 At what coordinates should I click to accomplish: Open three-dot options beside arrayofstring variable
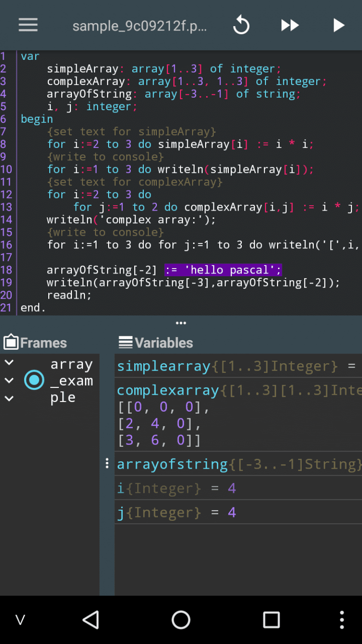pyautogui.click(x=107, y=464)
